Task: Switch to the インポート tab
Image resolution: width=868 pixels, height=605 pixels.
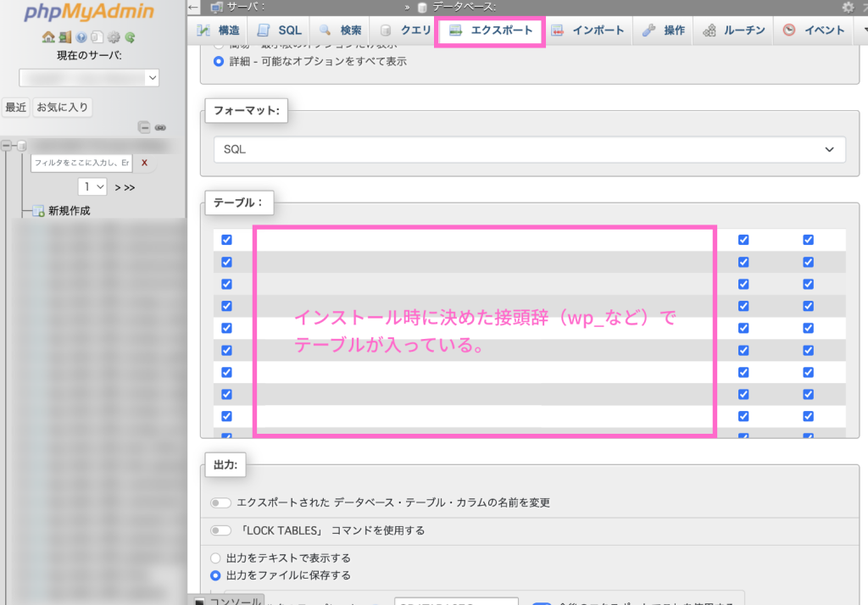Action: (x=587, y=31)
